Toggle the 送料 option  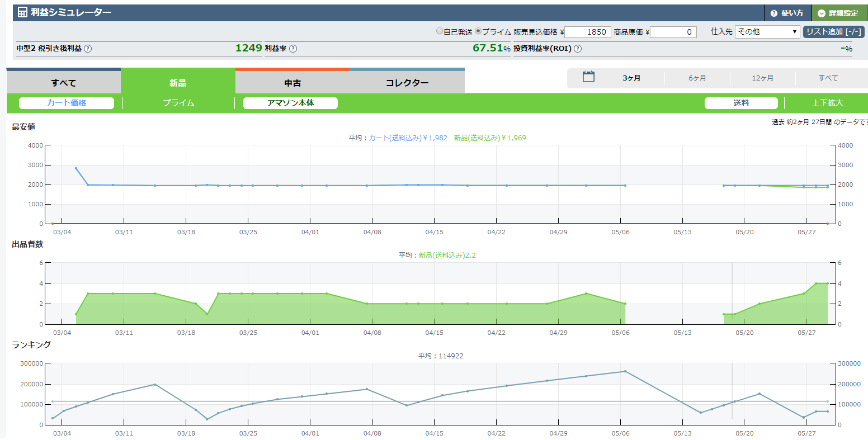click(741, 103)
